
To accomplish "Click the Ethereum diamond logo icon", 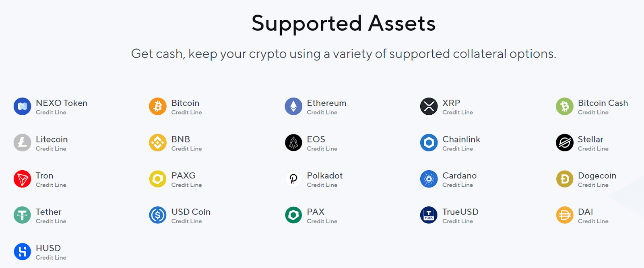I will [293, 107].
